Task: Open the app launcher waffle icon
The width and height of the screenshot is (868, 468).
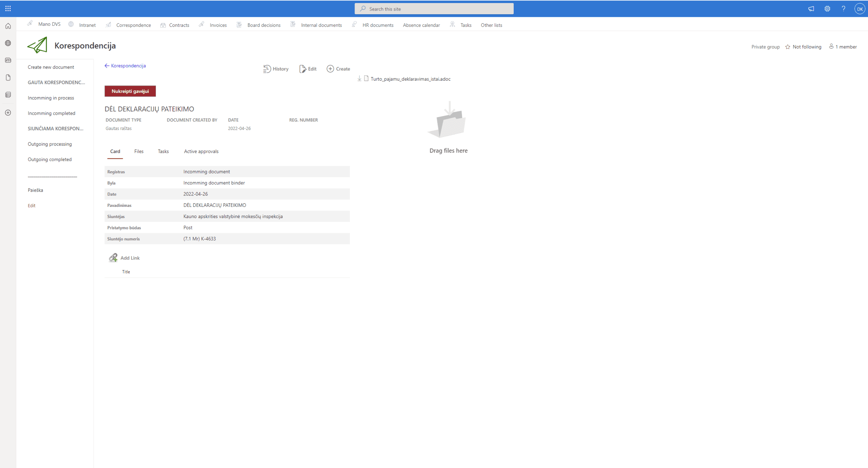Action: pyautogui.click(x=8, y=8)
